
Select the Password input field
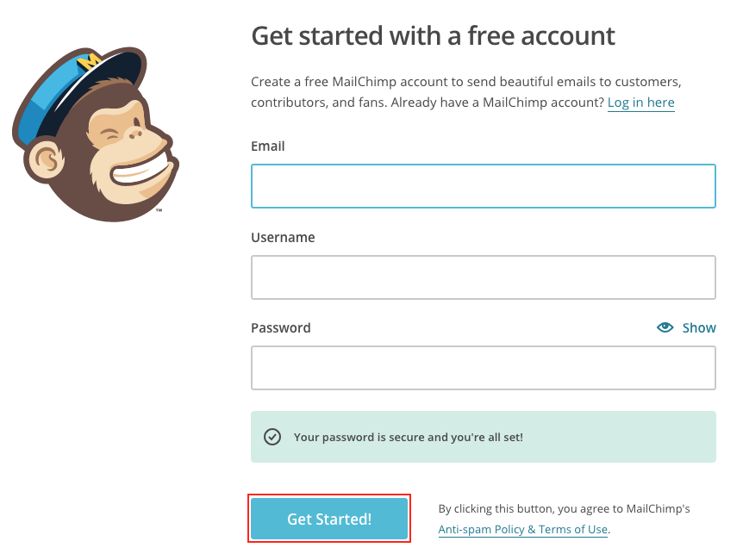(x=483, y=368)
